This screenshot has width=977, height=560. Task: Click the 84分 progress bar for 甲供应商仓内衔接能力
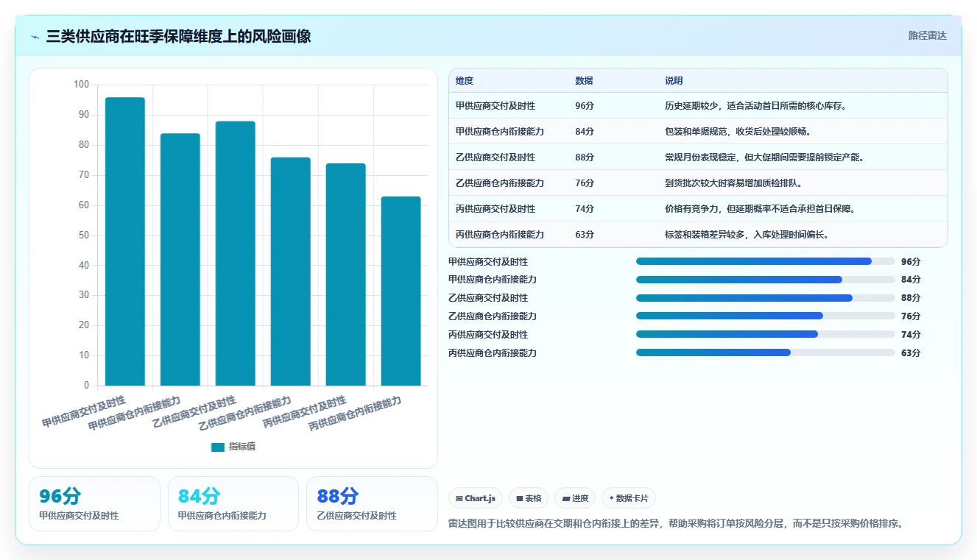coord(766,280)
